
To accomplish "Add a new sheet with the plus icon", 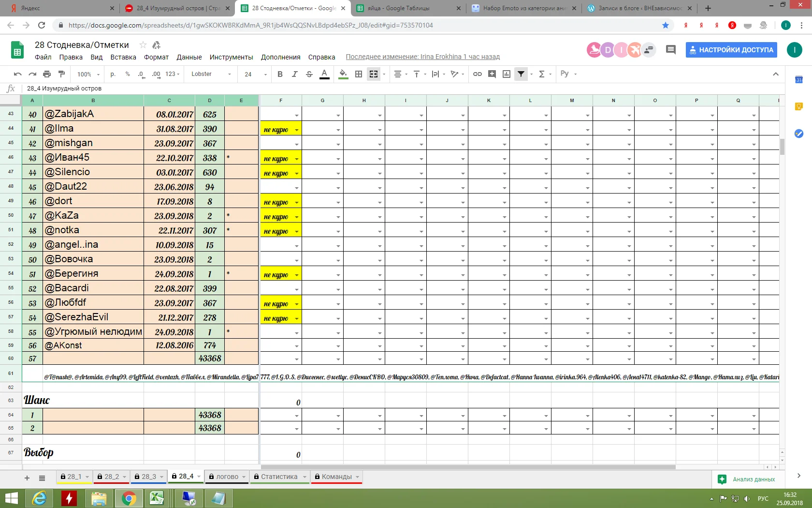I will tap(27, 478).
